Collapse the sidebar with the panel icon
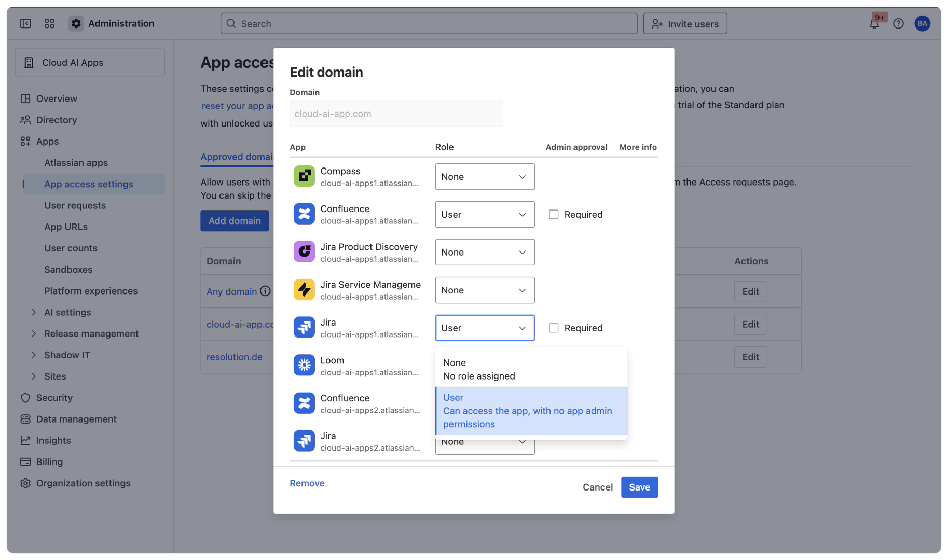The image size is (948, 560). click(x=25, y=23)
